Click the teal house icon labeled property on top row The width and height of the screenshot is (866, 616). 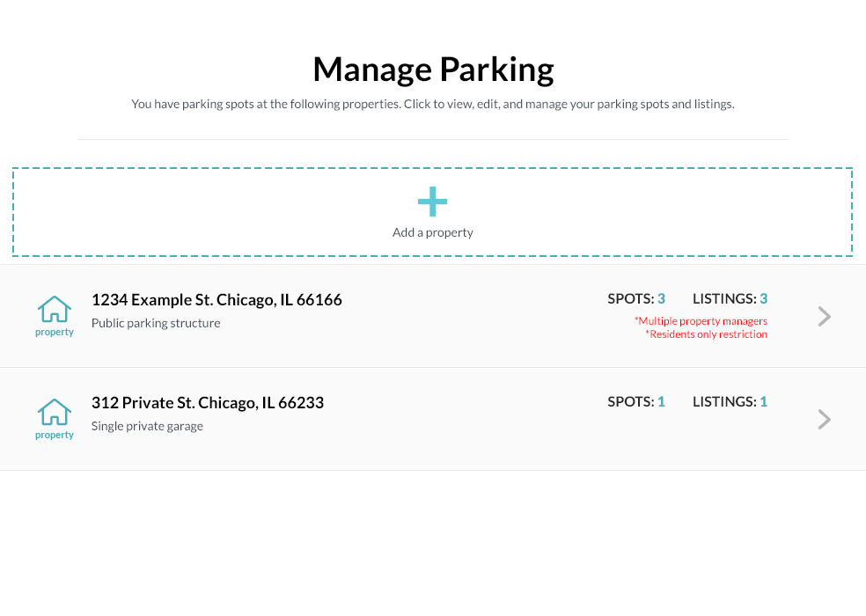pos(54,315)
